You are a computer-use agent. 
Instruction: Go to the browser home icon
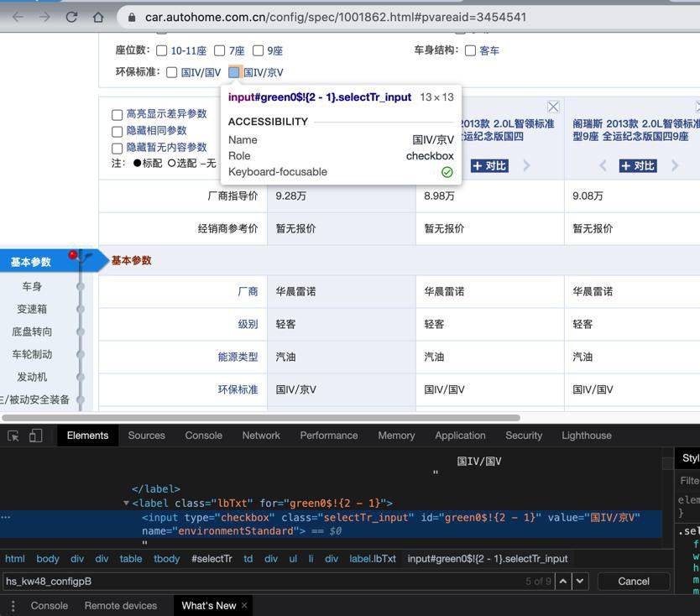coord(98,18)
